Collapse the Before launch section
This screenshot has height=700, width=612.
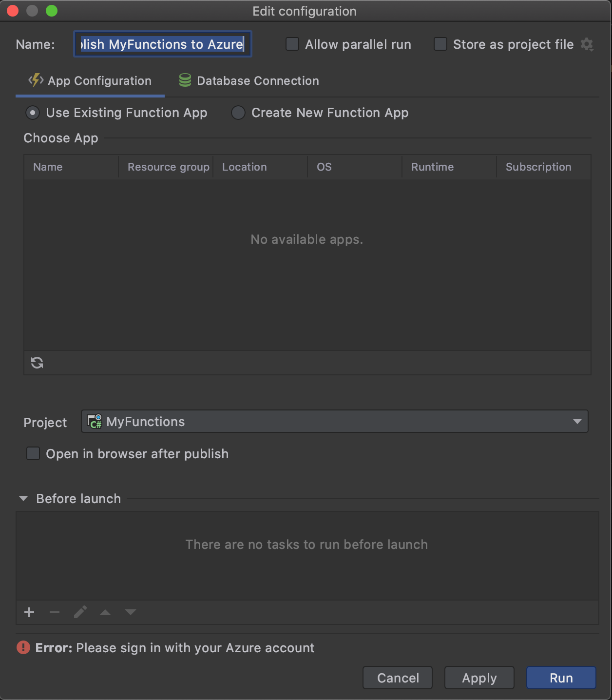23,499
